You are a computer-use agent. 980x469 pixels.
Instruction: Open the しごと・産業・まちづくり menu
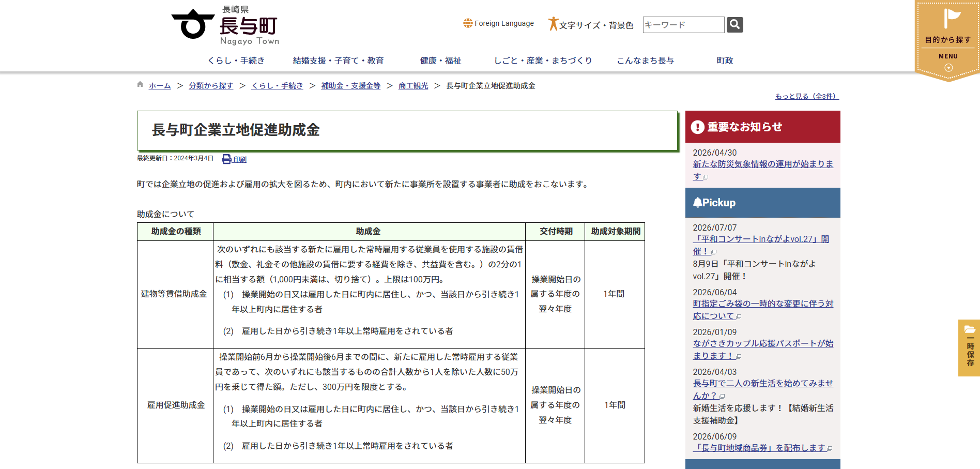(543, 60)
